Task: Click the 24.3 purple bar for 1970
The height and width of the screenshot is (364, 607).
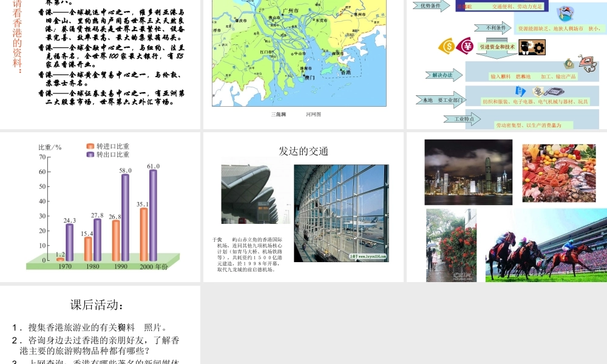Action: pos(69,242)
